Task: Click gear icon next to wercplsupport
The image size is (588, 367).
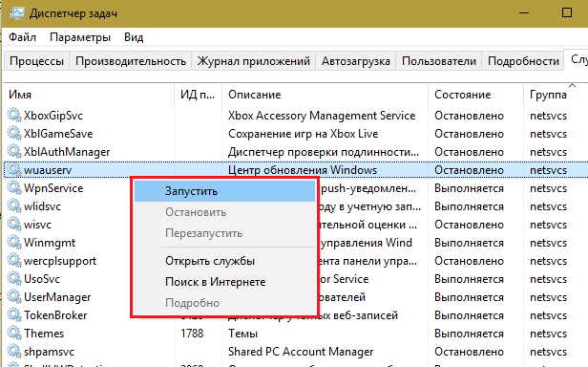Action: pyautogui.click(x=14, y=260)
